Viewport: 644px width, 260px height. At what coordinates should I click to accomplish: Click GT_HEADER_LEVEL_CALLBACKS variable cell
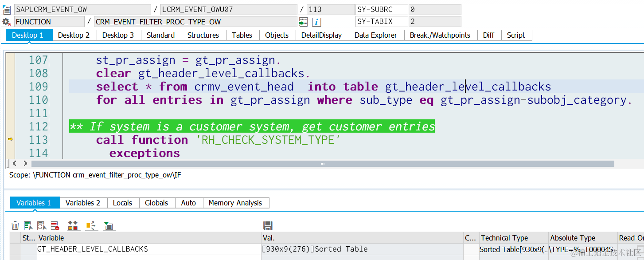(149, 249)
